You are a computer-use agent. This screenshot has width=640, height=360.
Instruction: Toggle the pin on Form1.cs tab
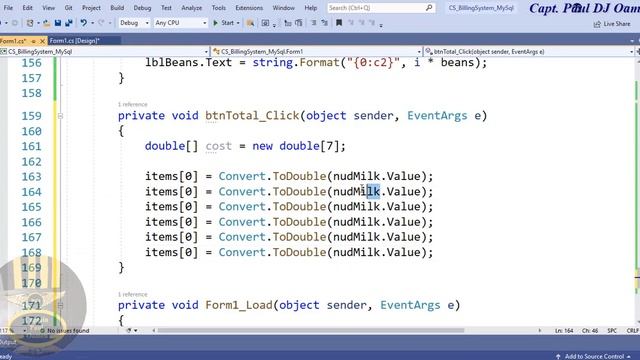click(34, 41)
